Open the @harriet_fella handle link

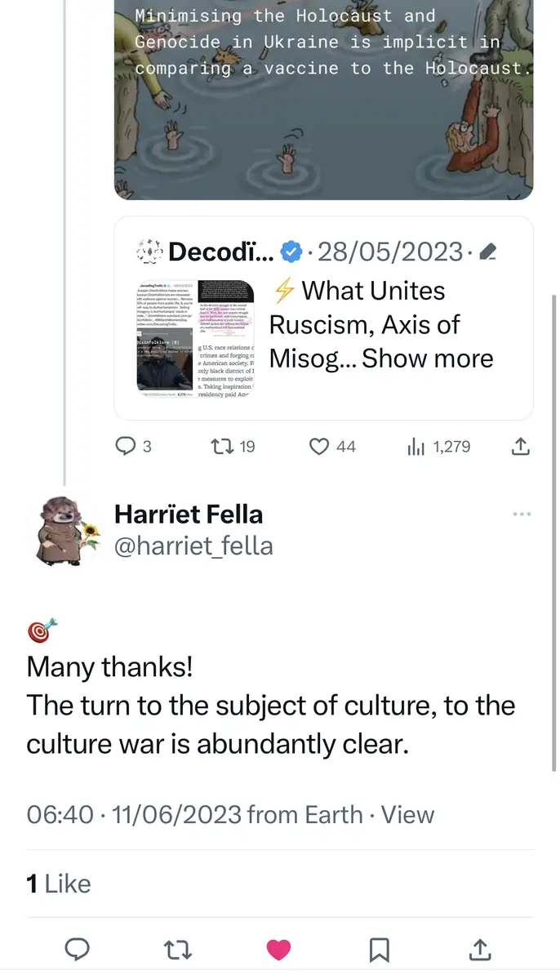click(x=193, y=546)
